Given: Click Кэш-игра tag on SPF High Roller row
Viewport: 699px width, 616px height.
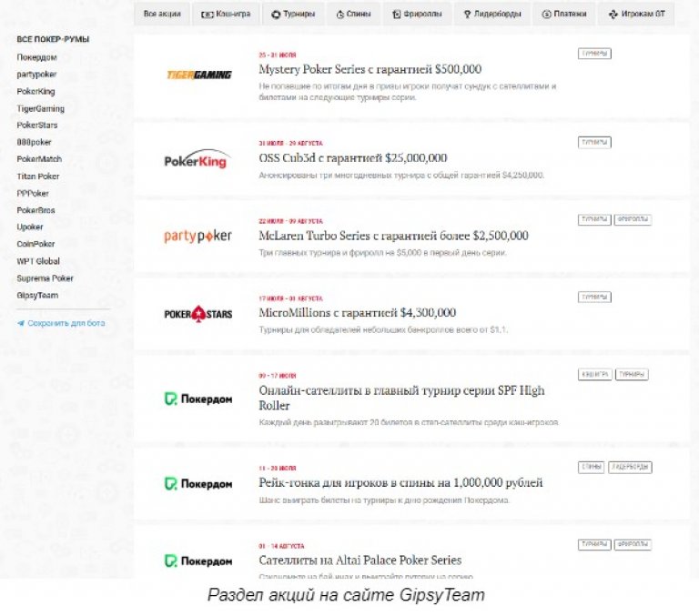Looking at the screenshot, I should pos(594,374).
